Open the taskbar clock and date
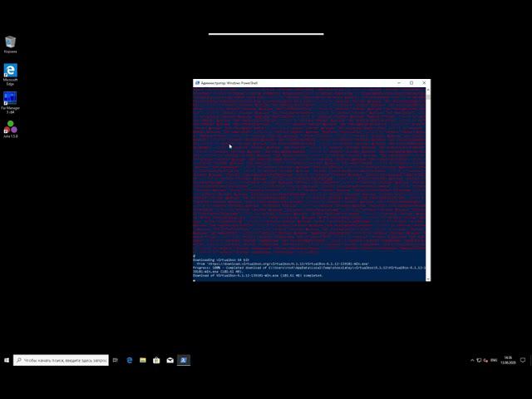The height and width of the screenshot is (399, 532). pos(508,360)
